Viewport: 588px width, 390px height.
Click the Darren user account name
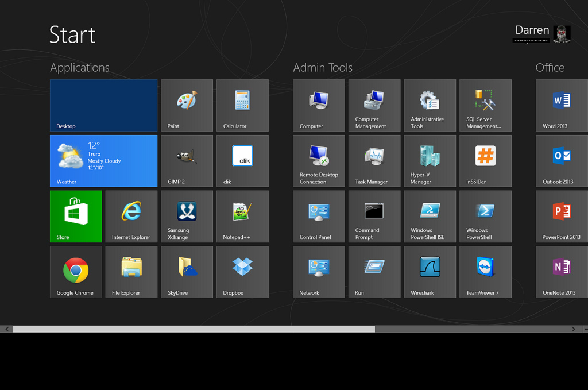pyautogui.click(x=532, y=30)
